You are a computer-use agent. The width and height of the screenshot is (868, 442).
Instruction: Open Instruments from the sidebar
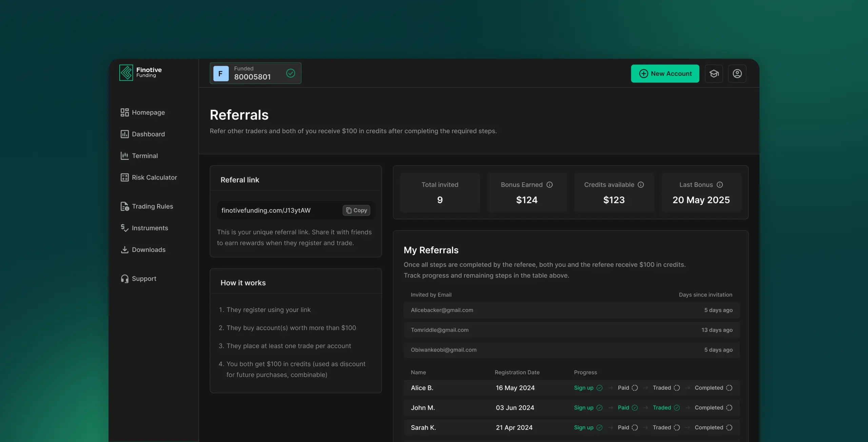(x=144, y=228)
